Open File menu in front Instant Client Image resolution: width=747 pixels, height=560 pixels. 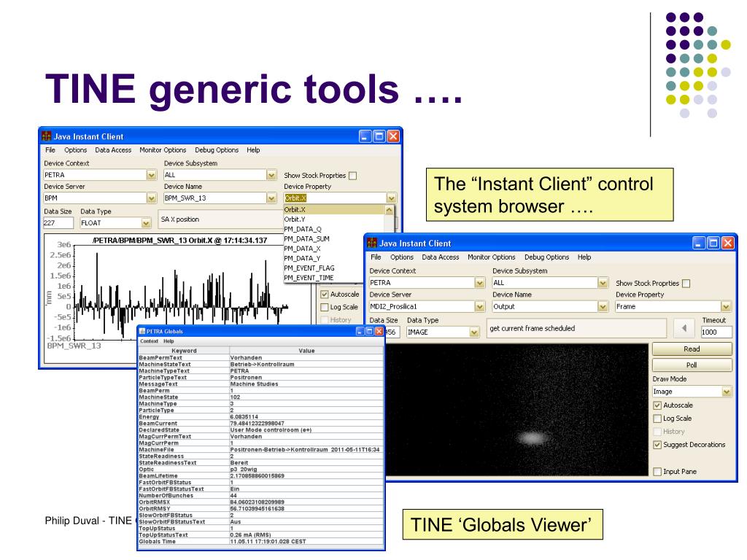tap(376, 257)
